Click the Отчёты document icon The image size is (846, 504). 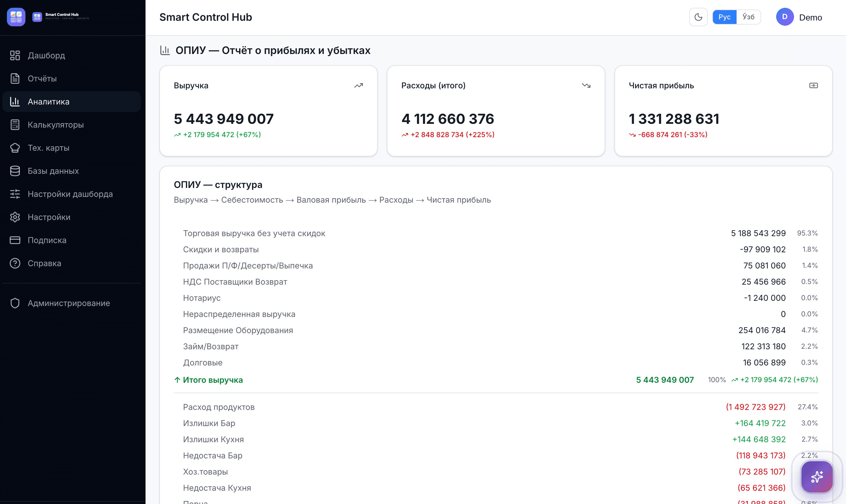(15, 79)
